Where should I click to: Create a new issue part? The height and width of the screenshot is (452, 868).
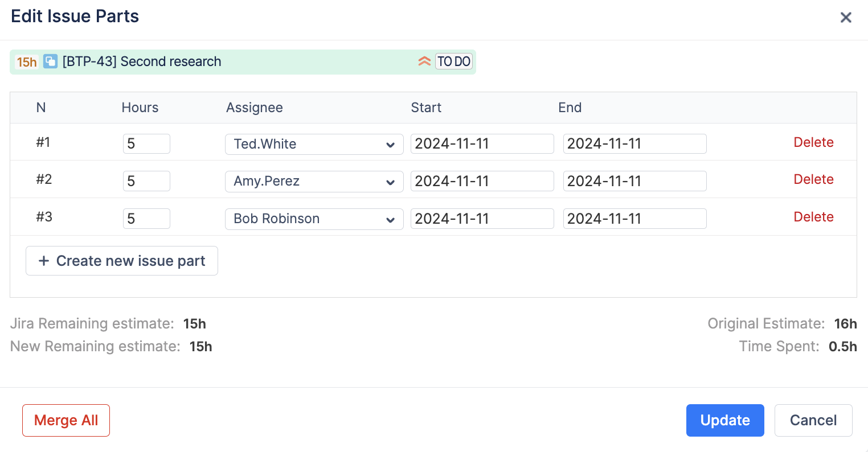click(122, 261)
